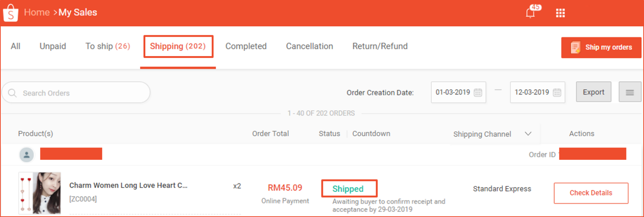Image resolution: width=644 pixels, height=217 pixels.
Task: Open calendar icon for start date 01-03-2019
Action: [478, 92]
